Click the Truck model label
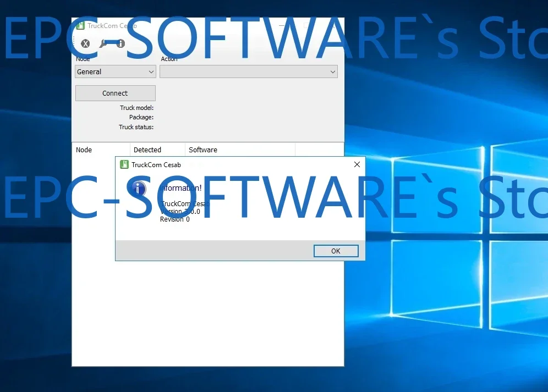Screen dimensions: 548x392 pyautogui.click(x=136, y=107)
